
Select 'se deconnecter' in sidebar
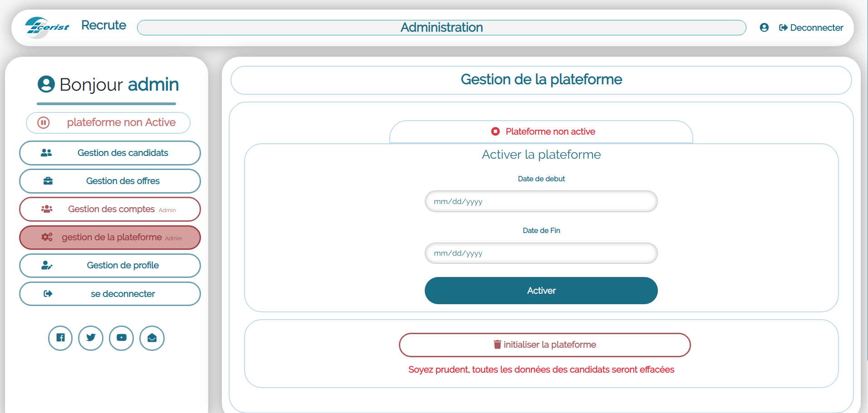110,294
